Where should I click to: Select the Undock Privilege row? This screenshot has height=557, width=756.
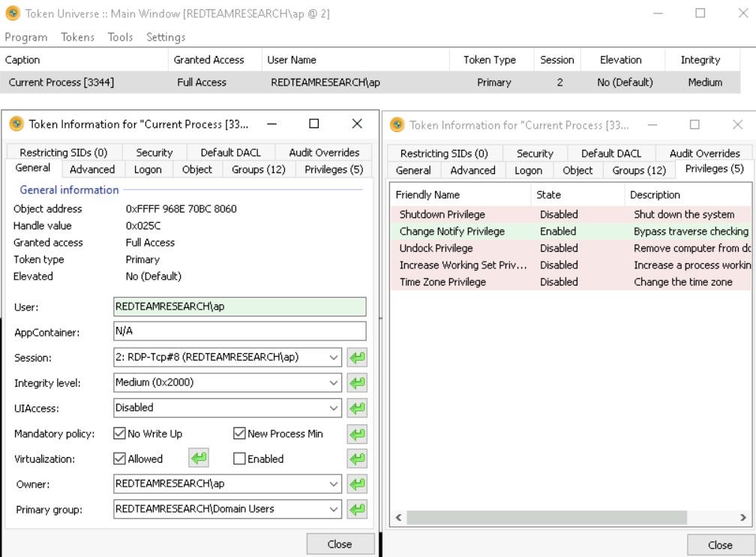pos(571,248)
